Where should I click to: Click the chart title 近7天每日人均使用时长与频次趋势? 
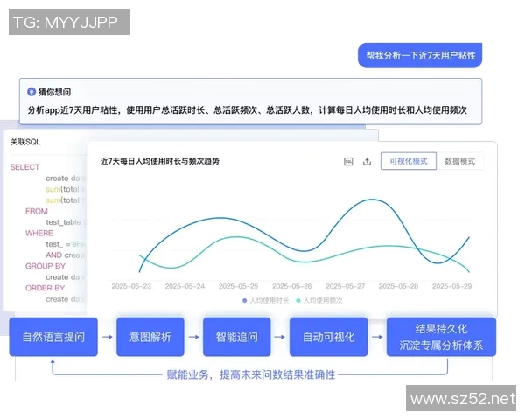pos(160,161)
